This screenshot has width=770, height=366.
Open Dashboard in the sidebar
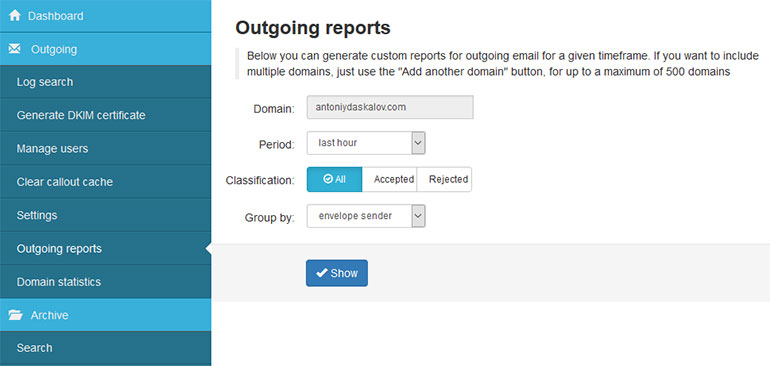106,16
